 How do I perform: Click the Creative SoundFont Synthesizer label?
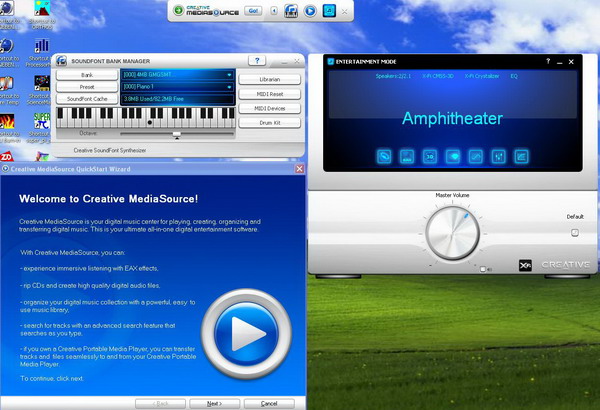(x=110, y=150)
